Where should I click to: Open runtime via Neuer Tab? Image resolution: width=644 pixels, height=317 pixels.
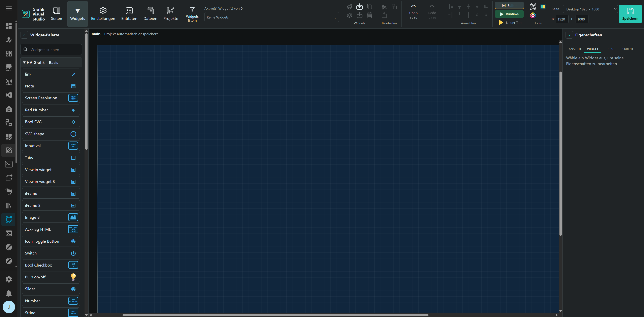(510, 23)
